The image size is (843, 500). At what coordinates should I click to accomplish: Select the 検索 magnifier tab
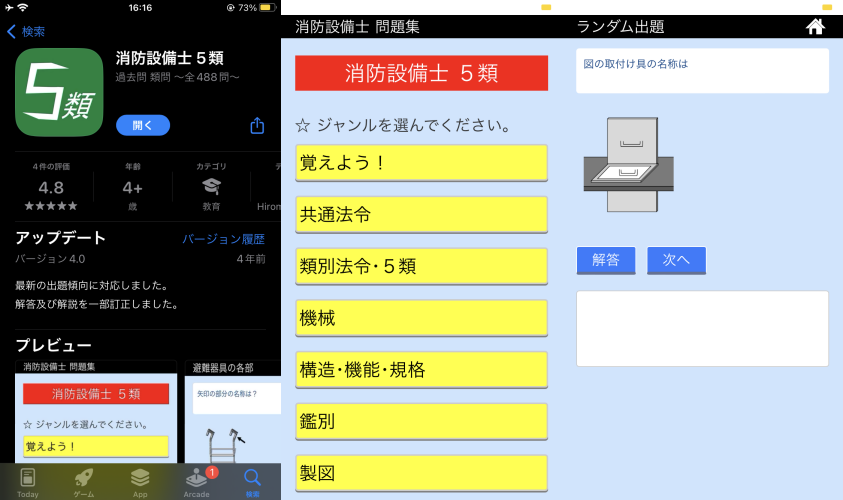[x=252, y=481]
